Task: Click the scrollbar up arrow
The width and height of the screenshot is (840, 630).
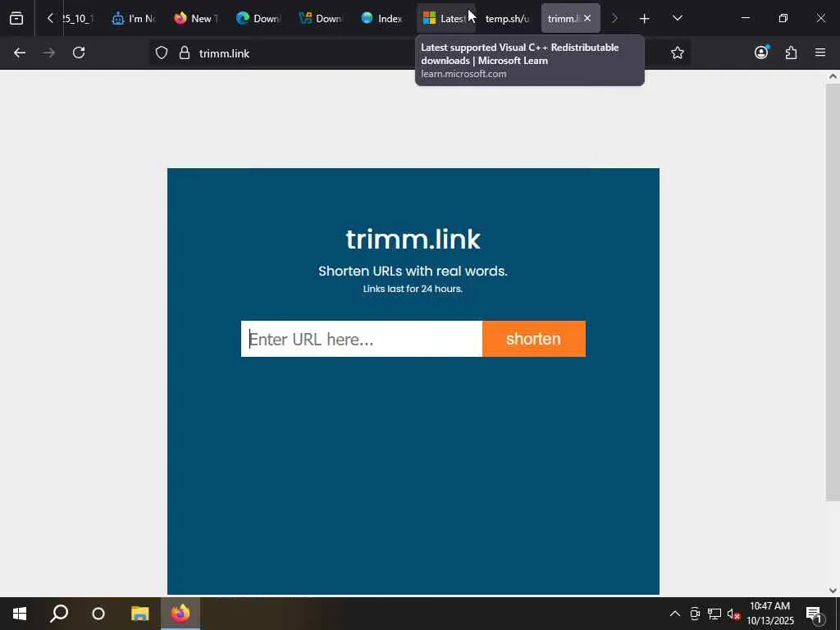Action: click(x=833, y=76)
